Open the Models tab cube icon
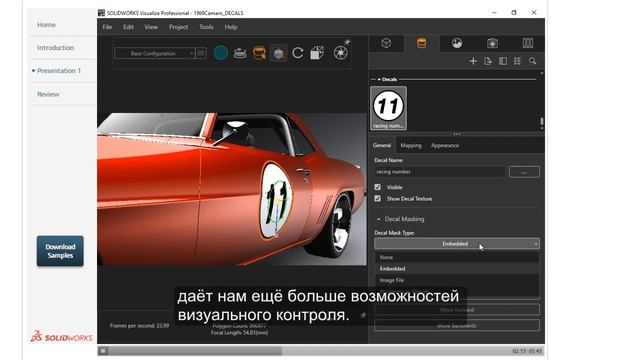Image resolution: width=640 pixels, height=360 pixels. coord(386,43)
